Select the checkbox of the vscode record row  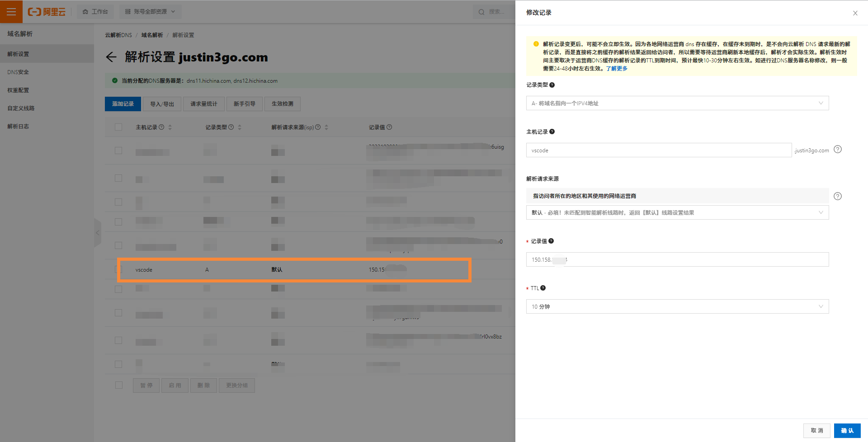pos(118,269)
